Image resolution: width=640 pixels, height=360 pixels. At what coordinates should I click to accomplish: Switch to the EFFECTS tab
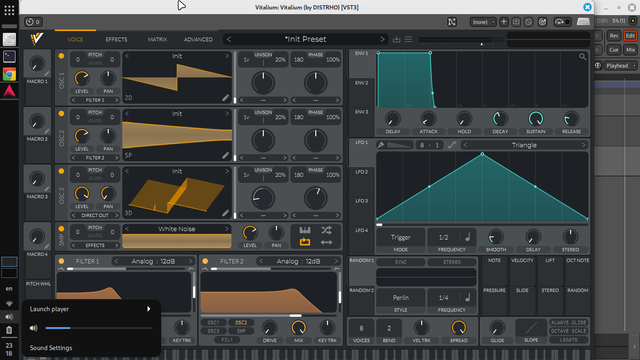click(116, 40)
